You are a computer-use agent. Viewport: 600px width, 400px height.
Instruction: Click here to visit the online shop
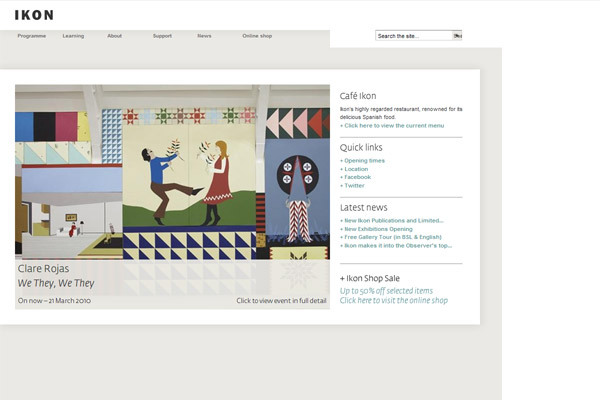point(394,300)
